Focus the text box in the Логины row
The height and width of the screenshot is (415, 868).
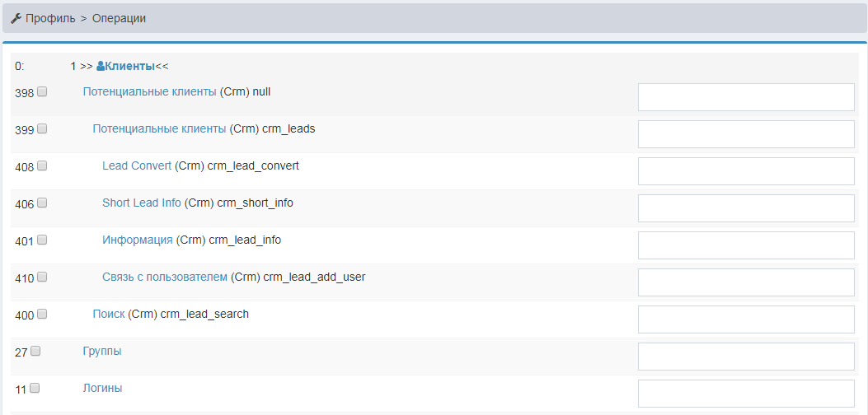[746, 394]
